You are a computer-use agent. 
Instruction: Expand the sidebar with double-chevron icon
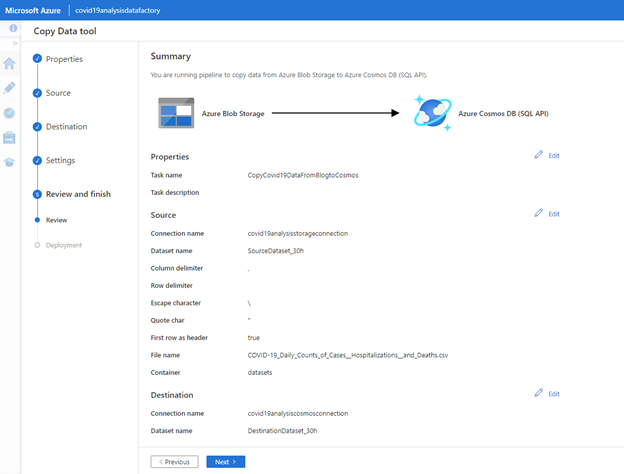point(15,43)
